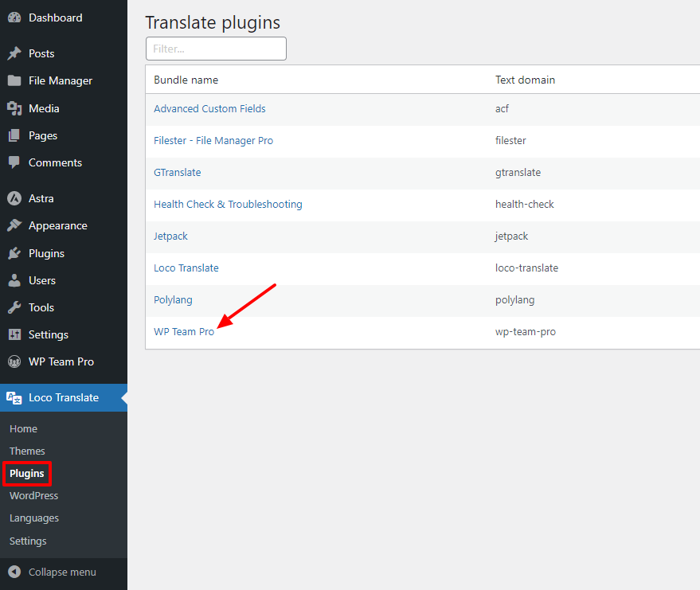Open WP Team Pro bundle link
This screenshot has height=590, width=700.
point(184,332)
